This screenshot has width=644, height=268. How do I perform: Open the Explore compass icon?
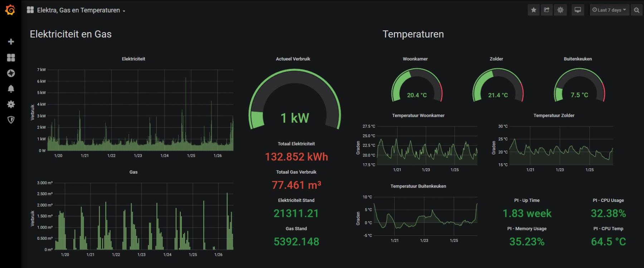click(11, 73)
